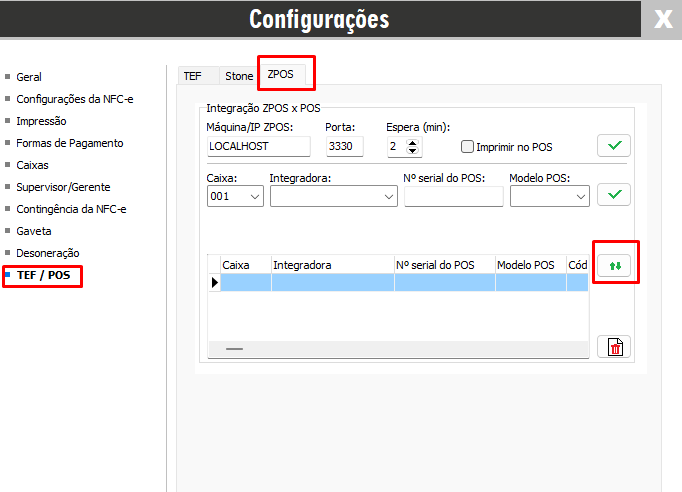The height and width of the screenshot is (492, 682).
Task: Decrease Espera minutes with down arrow
Action: coord(414,152)
